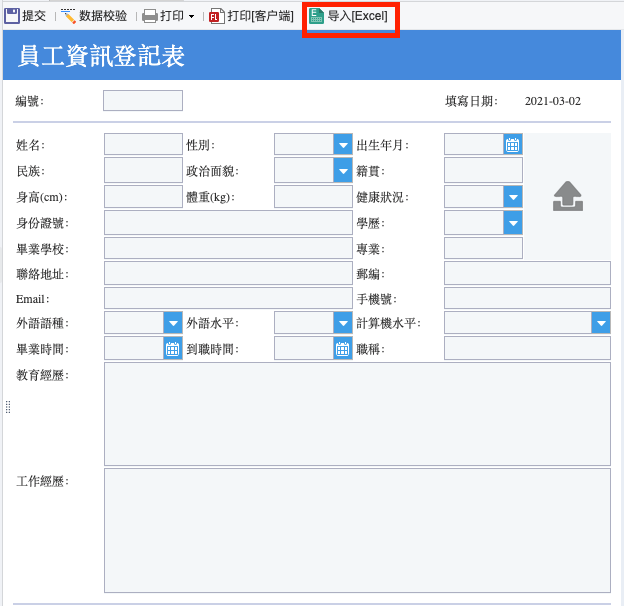The height and width of the screenshot is (606, 624).
Task: Click the dotted drag handle at left edge
Action: click(x=8, y=407)
